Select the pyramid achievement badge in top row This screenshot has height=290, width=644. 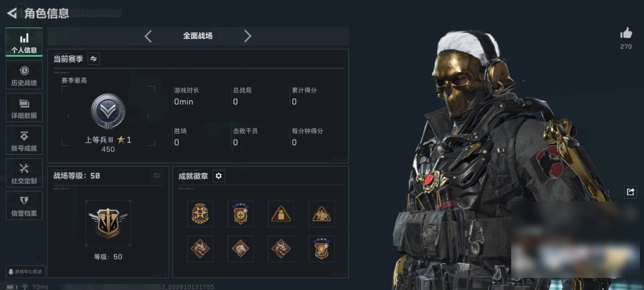click(281, 214)
